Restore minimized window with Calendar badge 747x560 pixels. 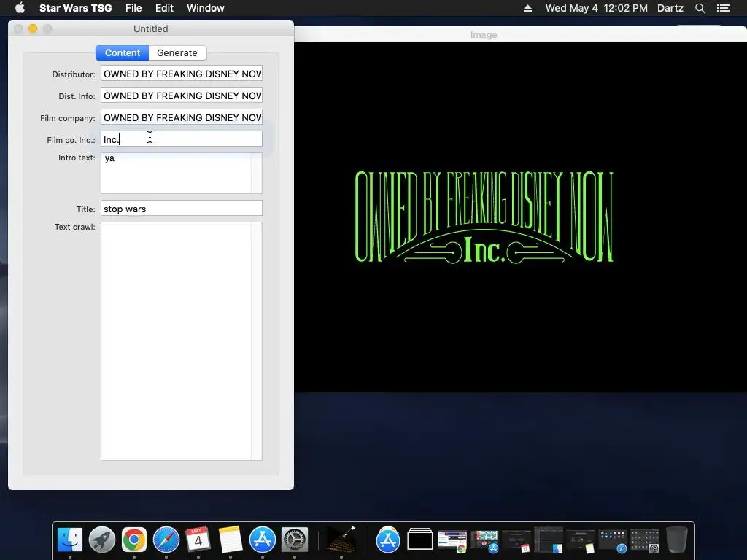tap(516, 541)
